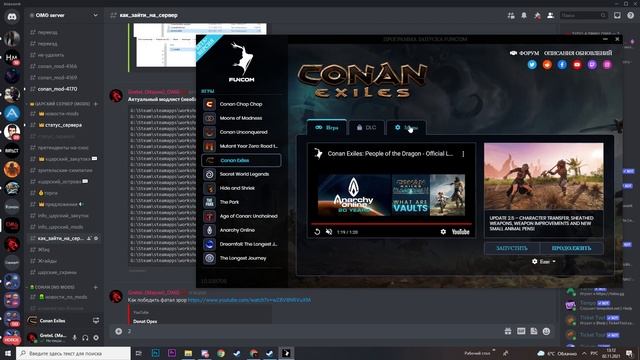Open notification settings bell icon
Screen dimensions: 640x360
point(524,16)
